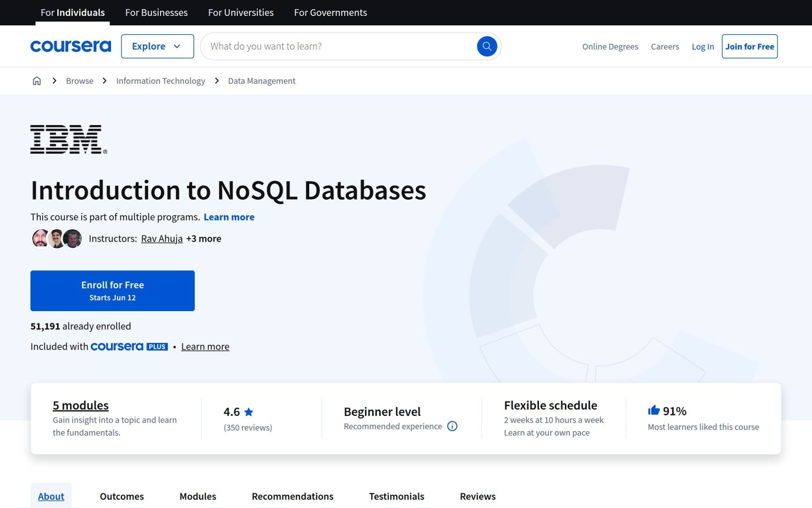
Task: Open the 5 modules link
Action: tap(80, 405)
